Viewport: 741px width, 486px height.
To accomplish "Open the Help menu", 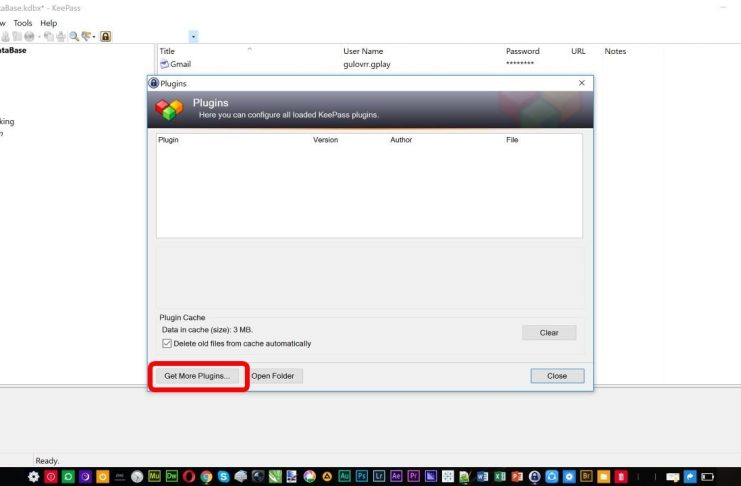I will tap(48, 23).
